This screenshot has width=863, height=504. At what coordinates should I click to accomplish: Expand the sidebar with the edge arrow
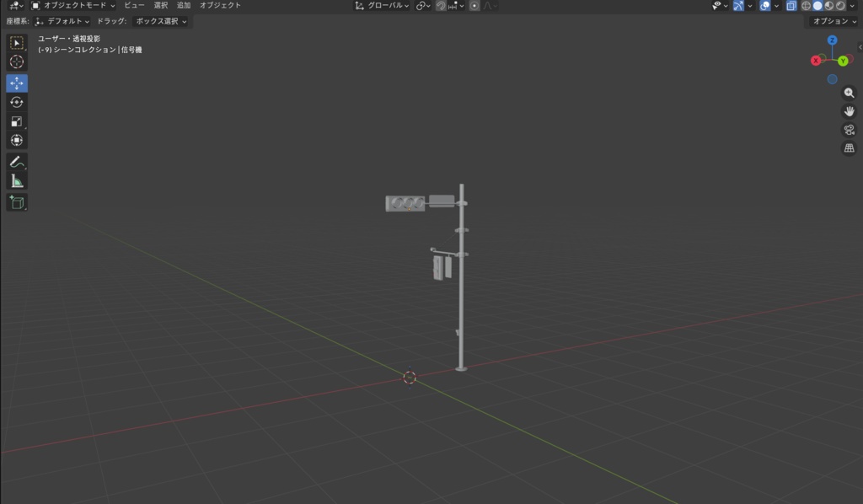tap(860, 47)
